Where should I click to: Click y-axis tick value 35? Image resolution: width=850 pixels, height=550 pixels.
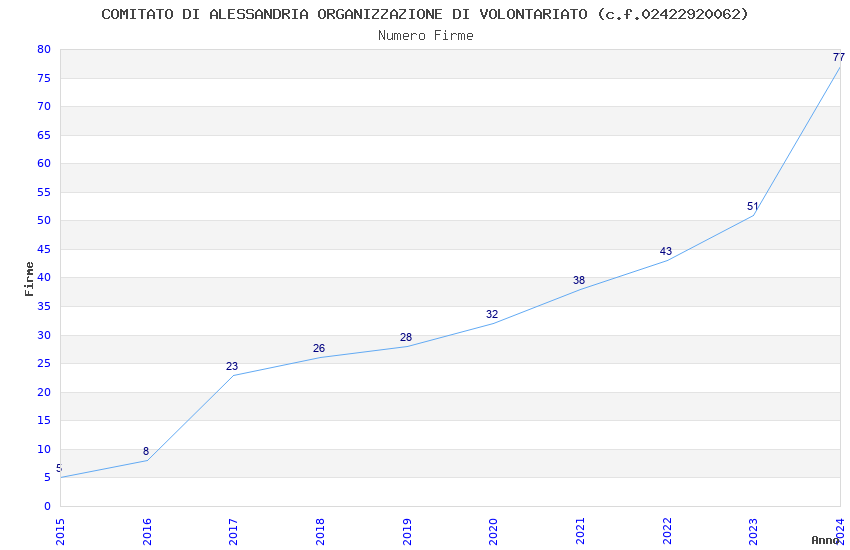pyautogui.click(x=44, y=306)
